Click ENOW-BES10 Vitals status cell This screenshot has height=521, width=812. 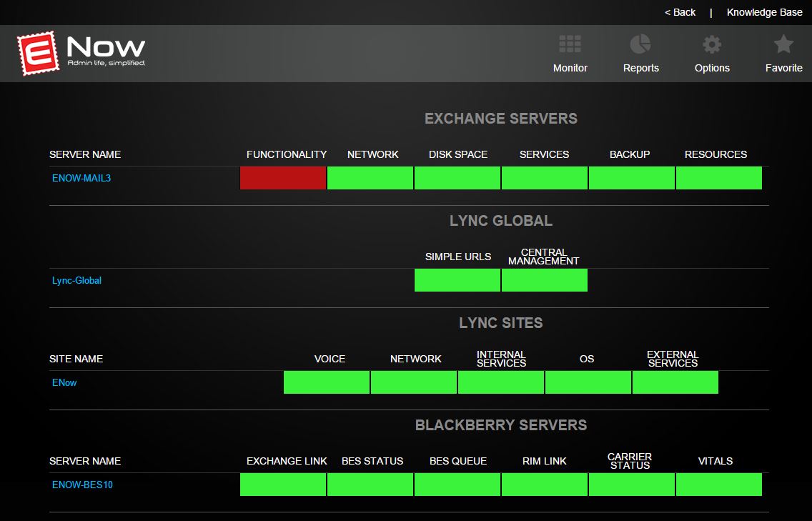(719, 485)
